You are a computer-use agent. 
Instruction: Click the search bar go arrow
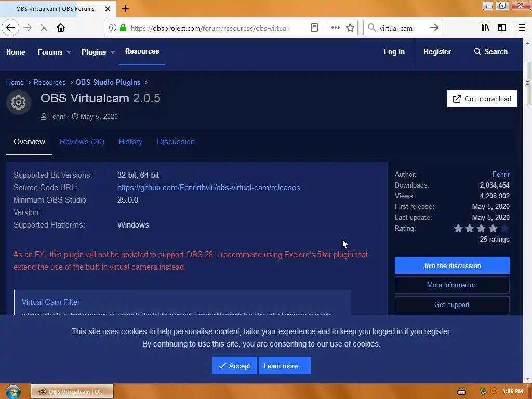[434, 28]
